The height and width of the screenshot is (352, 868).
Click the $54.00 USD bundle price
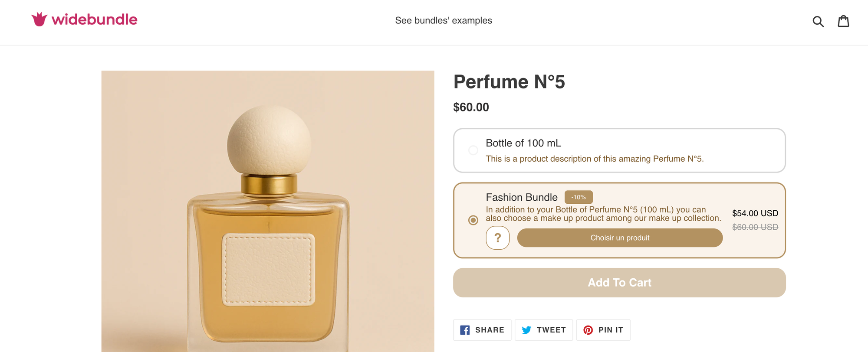pyautogui.click(x=755, y=213)
